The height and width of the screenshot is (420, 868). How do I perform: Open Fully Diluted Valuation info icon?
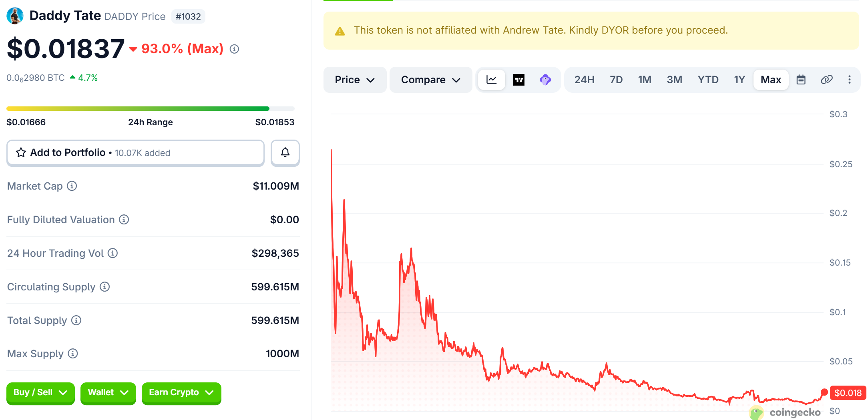124,220
